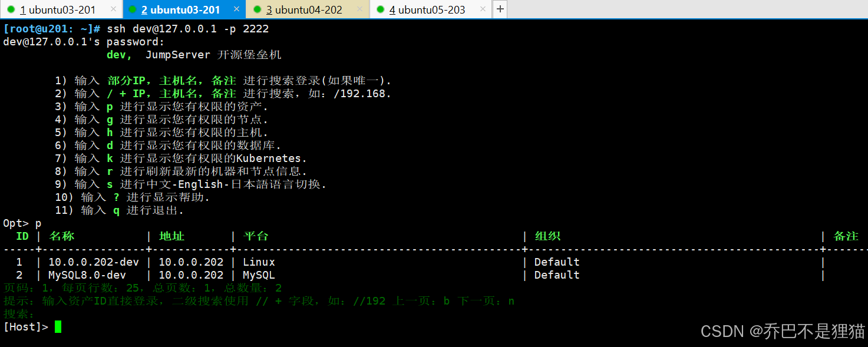
Task: Click menu line 3 about option p
Action: click(161, 107)
